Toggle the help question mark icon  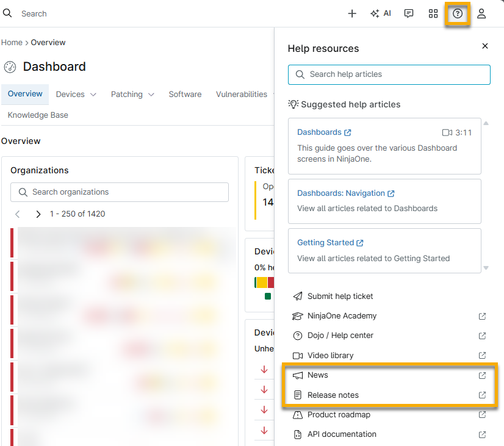pyautogui.click(x=458, y=13)
